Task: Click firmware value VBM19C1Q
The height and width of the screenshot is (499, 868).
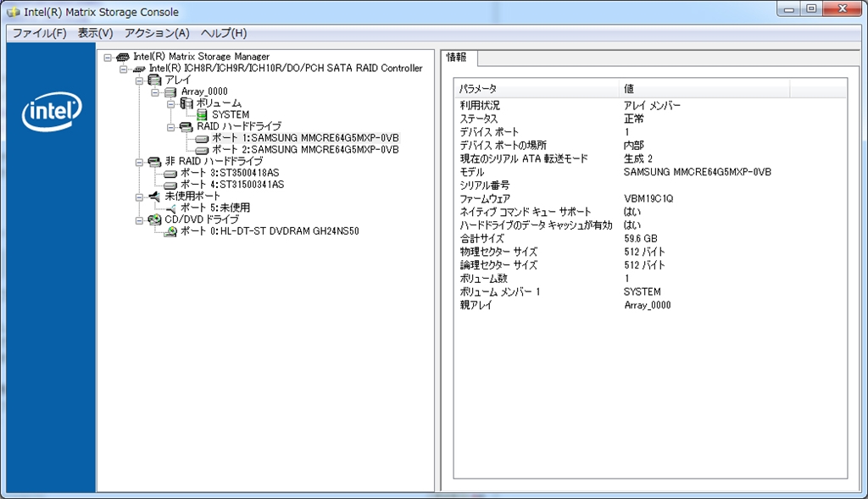Action: point(648,198)
